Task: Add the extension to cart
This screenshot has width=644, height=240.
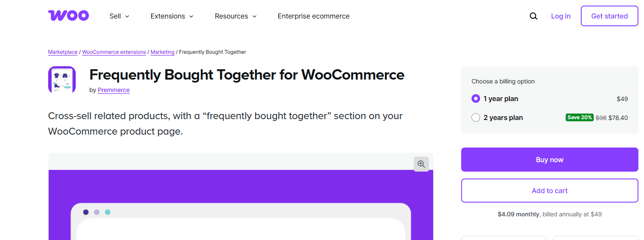Action: [x=549, y=191]
